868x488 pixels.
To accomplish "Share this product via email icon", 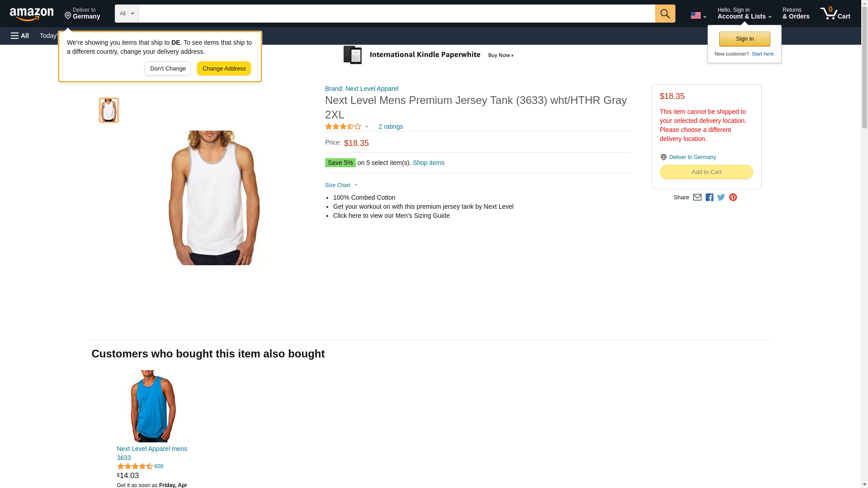I will (697, 197).
